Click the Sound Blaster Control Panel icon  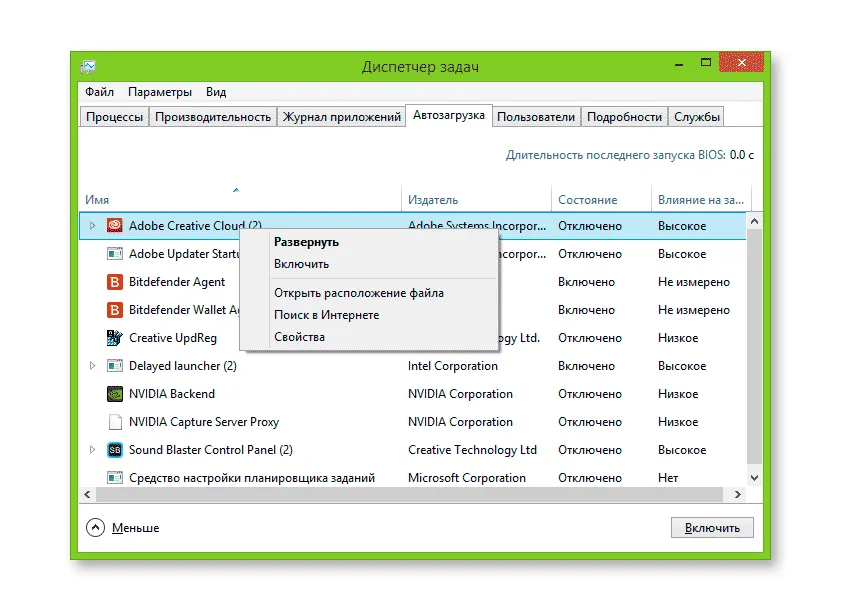[115, 450]
